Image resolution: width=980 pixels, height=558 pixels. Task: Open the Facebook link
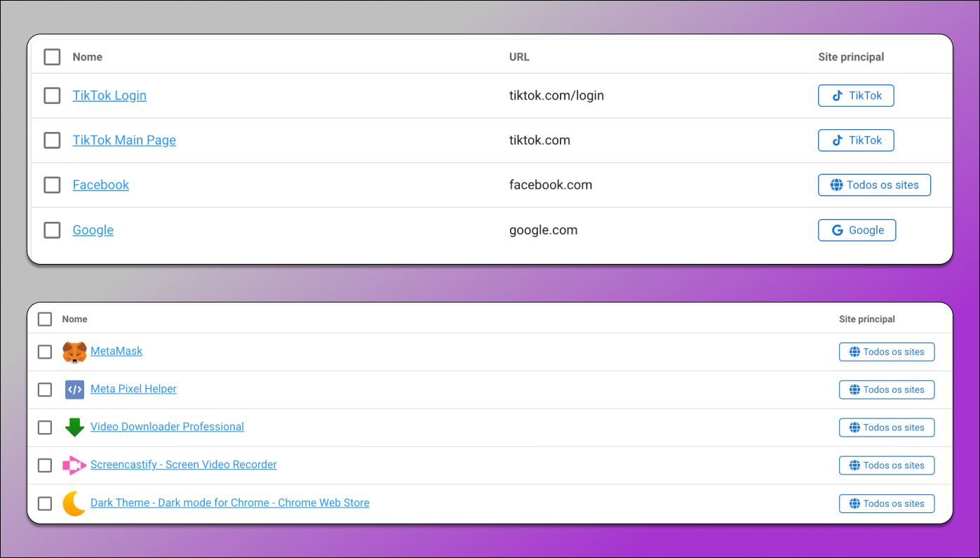click(101, 185)
